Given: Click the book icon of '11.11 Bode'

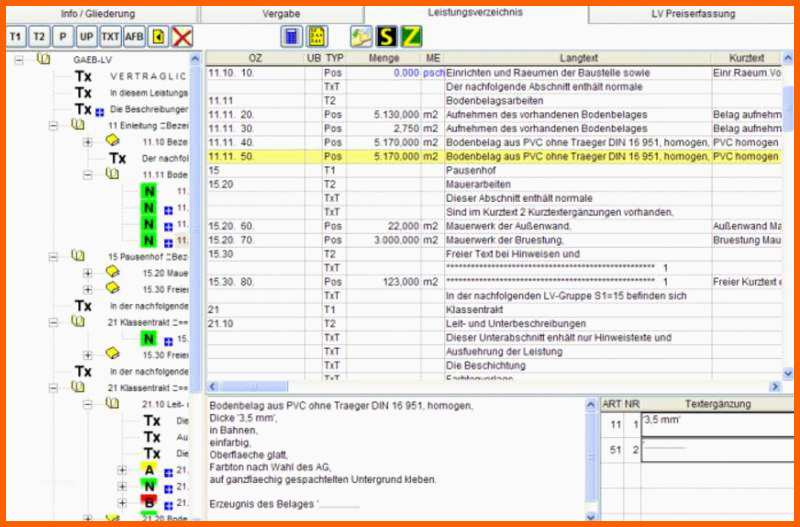Looking at the screenshot, I should pyautogui.click(x=112, y=174).
